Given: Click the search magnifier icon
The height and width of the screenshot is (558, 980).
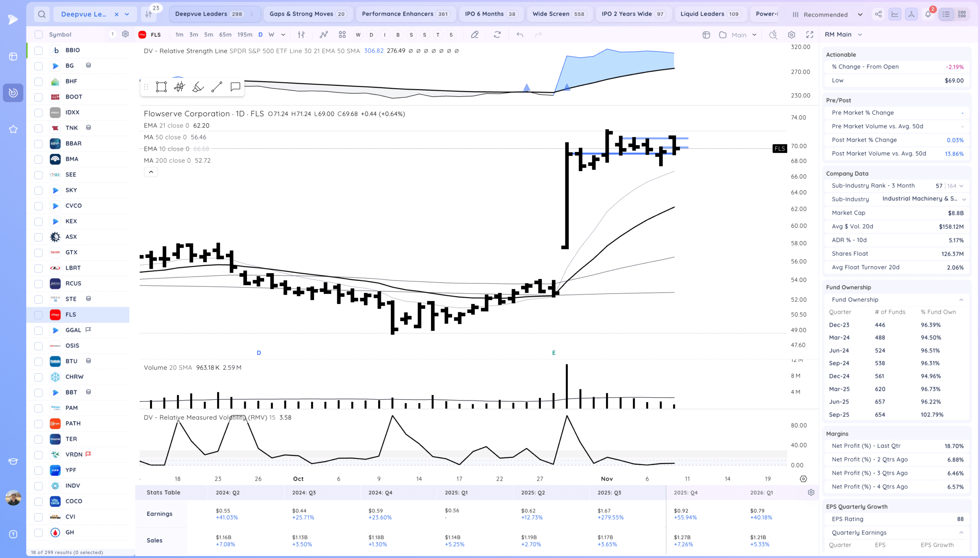Looking at the screenshot, I should pyautogui.click(x=42, y=14).
